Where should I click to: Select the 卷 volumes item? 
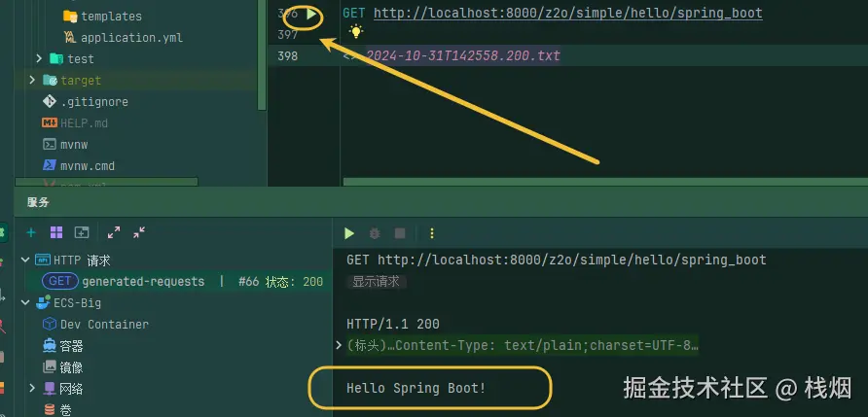pos(66,410)
